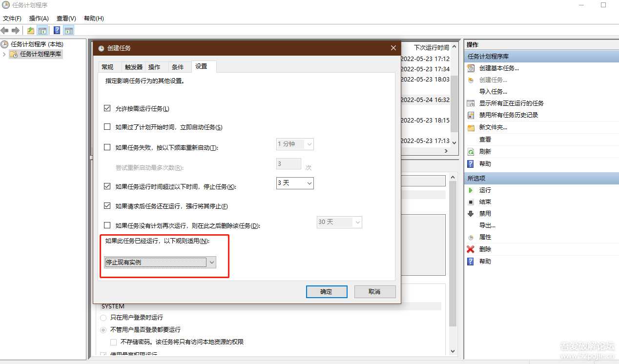The width and height of the screenshot is (619, 364).
Task: Click the 刷新 refresh icon
Action: pyautogui.click(x=471, y=152)
